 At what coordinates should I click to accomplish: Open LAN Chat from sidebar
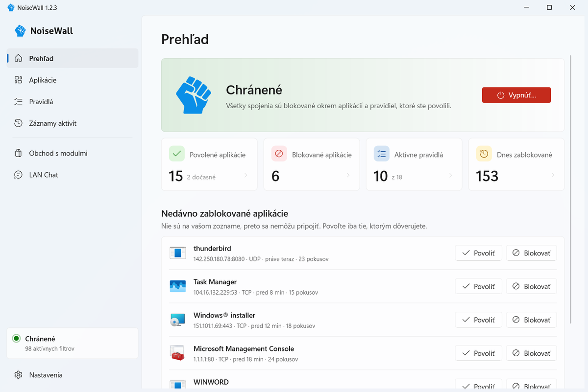point(73,175)
